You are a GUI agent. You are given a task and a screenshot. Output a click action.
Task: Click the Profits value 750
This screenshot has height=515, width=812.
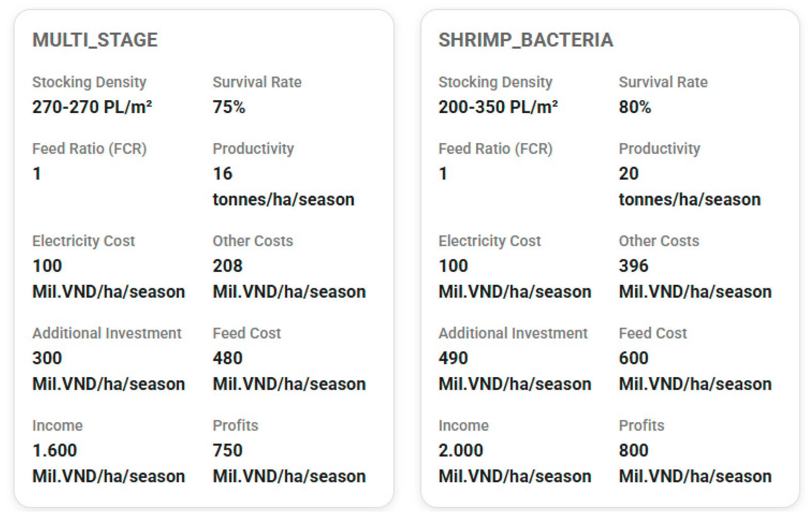tap(228, 451)
